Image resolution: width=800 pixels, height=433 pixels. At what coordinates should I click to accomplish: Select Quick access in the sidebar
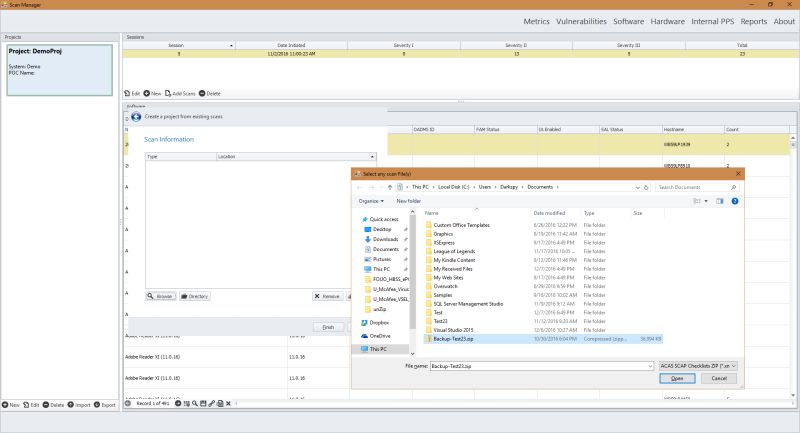[x=380, y=219]
